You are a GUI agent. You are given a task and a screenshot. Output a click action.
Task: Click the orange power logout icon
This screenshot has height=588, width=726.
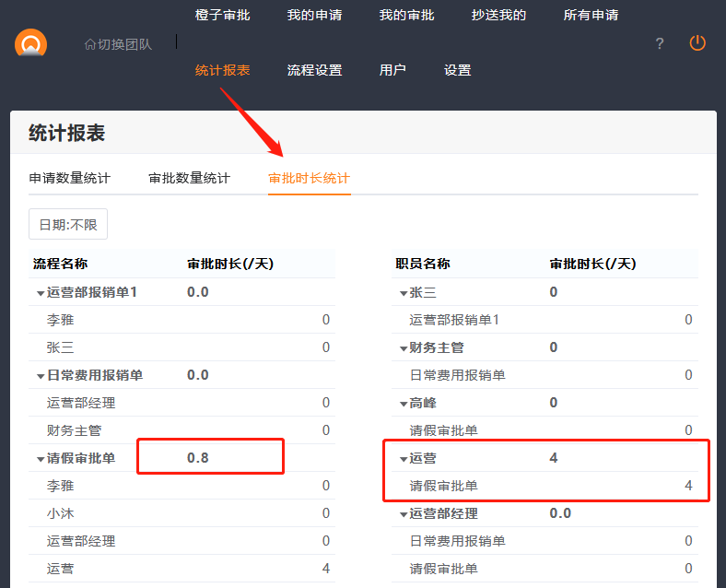coord(697,43)
